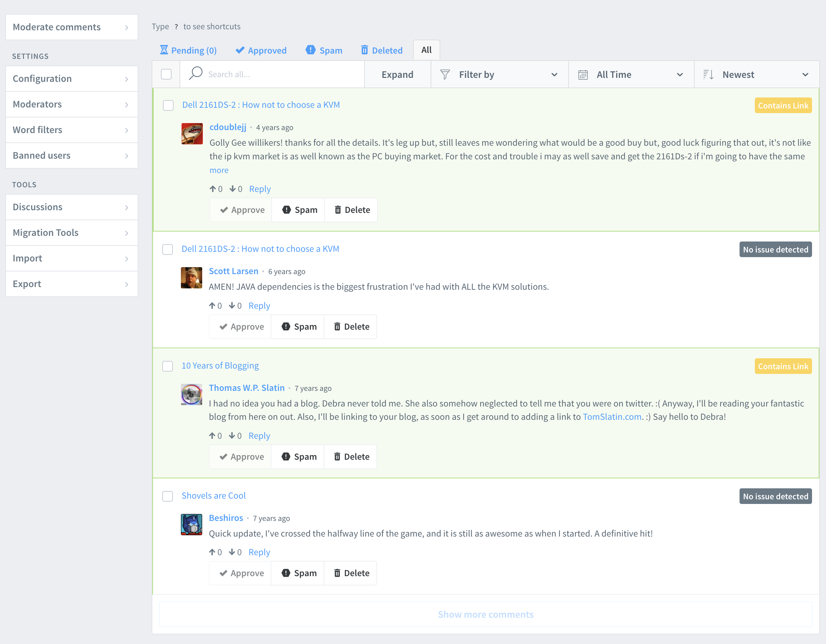This screenshot has width=826, height=644.
Task: Downvote Beshiros's comment
Action: [x=232, y=552]
